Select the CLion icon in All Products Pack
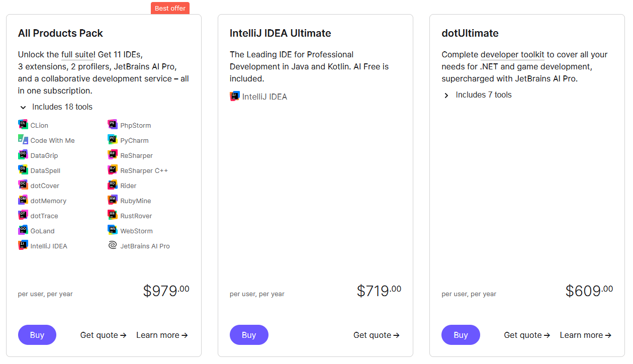The image size is (633, 364). [x=22, y=125]
